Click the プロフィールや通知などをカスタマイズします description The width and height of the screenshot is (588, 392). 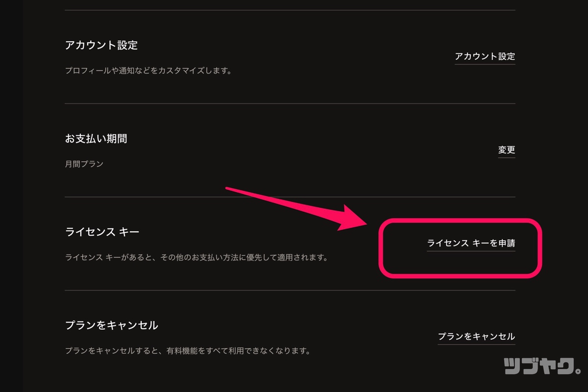click(x=148, y=71)
